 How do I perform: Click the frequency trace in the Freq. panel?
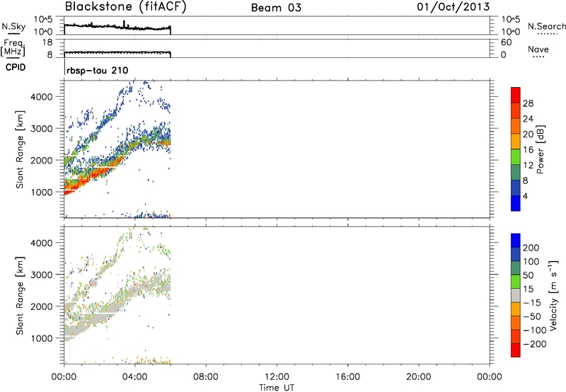[117, 52]
